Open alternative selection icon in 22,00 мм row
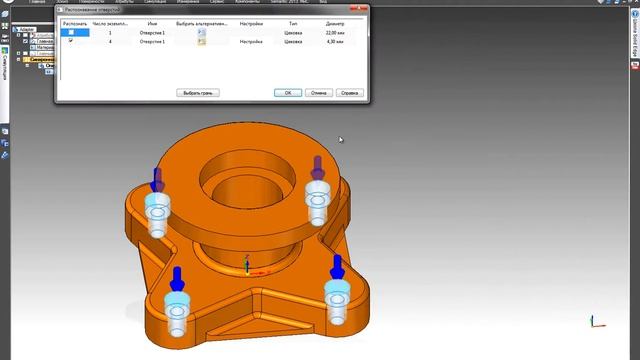The height and width of the screenshot is (360, 640). (202, 32)
